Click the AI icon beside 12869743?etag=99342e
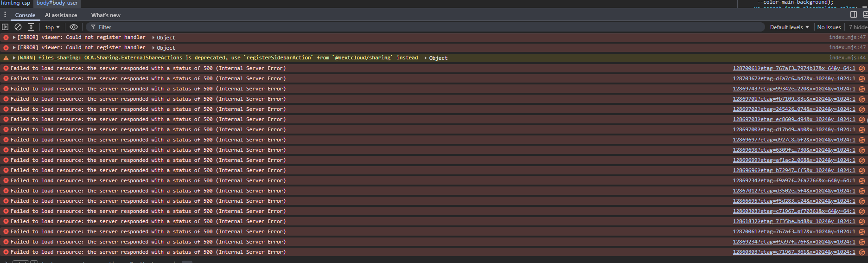Screen dimensions: 868x263 (862, 89)
